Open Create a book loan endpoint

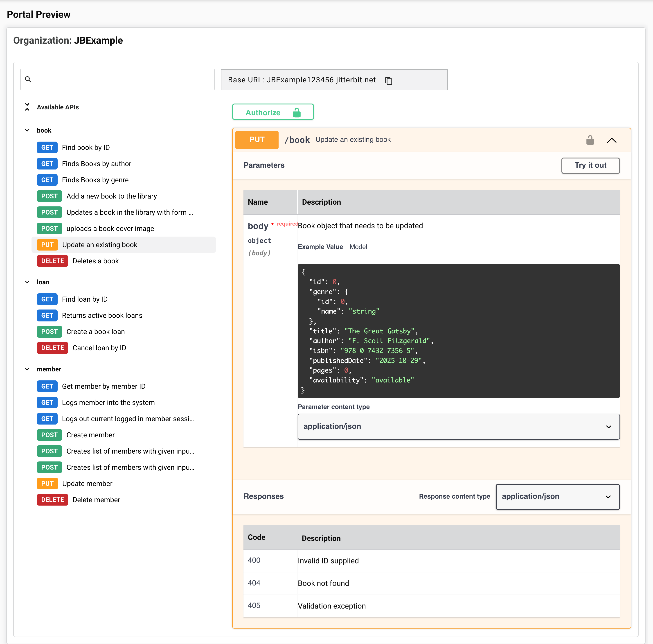click(95, 332)
